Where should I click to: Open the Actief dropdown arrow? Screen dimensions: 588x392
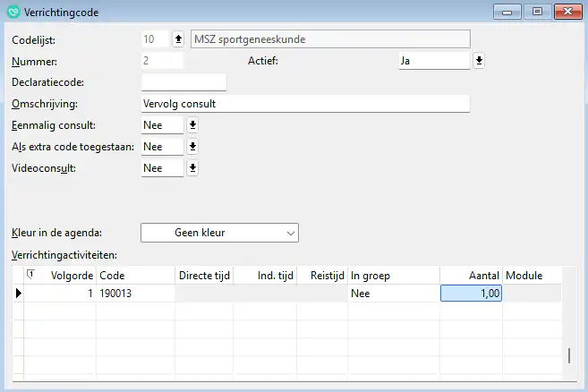coord(479,60)
